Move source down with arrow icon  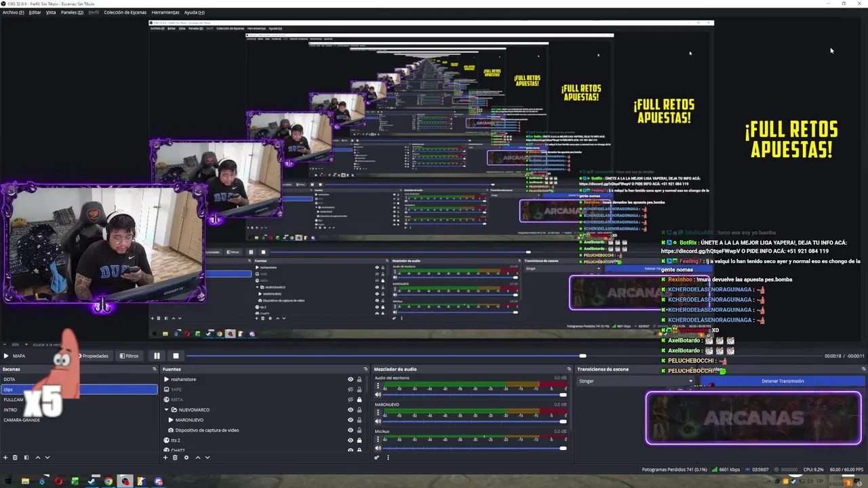208,457
